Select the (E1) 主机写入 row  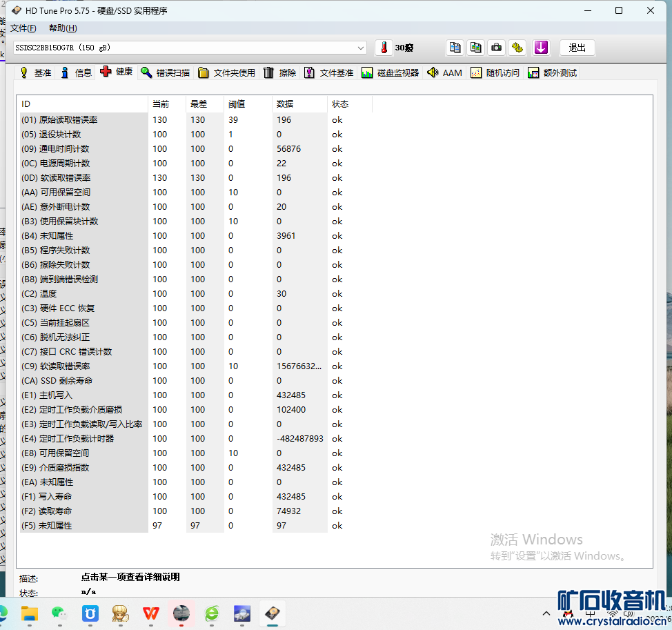coord(196,395)
